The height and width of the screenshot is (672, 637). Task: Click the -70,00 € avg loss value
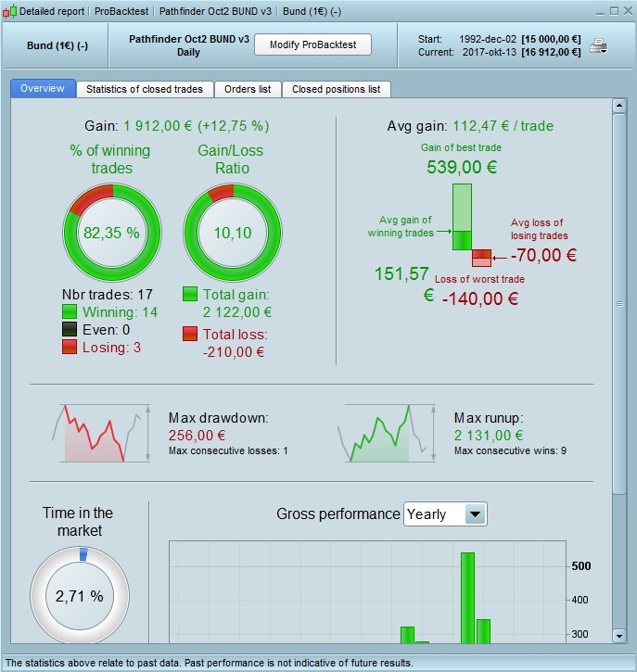pyautogui.click(x=543, y=256)
